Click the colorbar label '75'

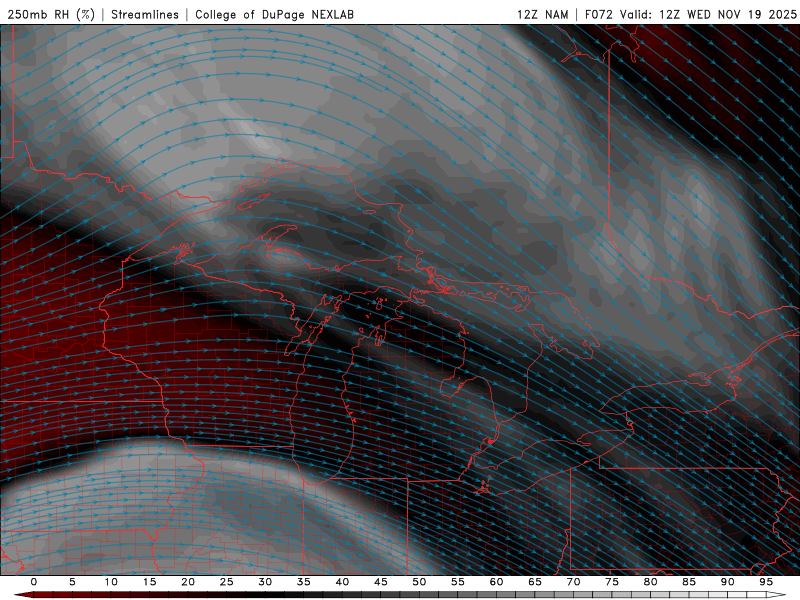[612, 582]
